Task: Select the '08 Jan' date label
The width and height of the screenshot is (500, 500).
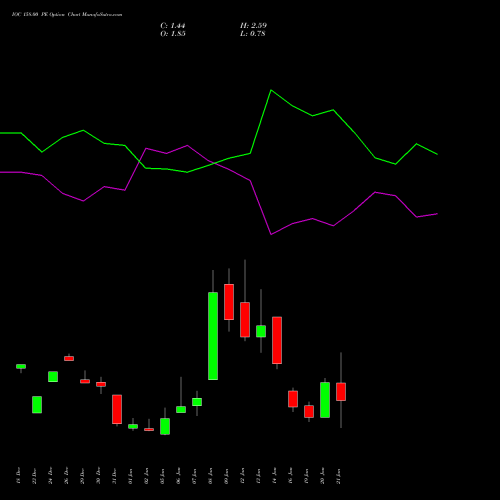Action: 210,476
